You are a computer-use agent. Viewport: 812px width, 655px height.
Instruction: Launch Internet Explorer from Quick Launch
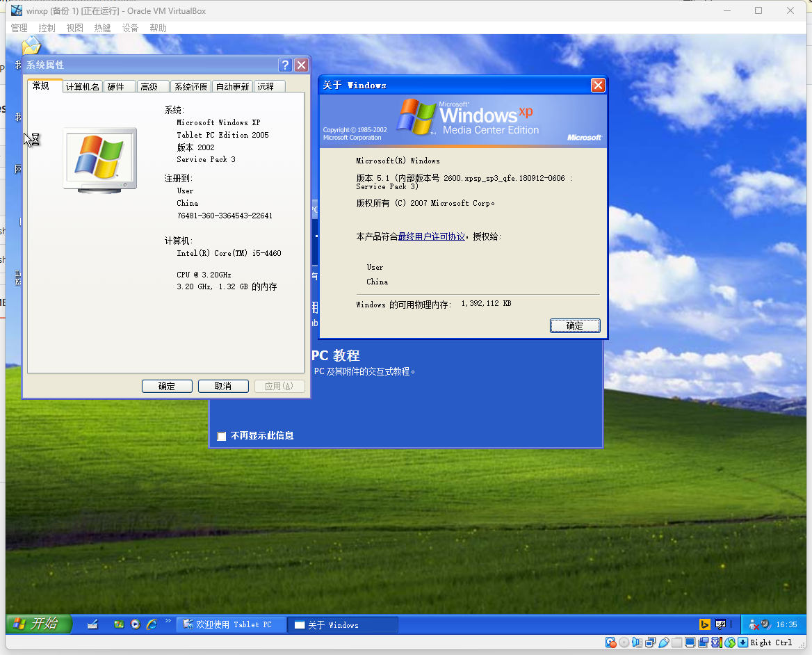(x=152, y=624)
